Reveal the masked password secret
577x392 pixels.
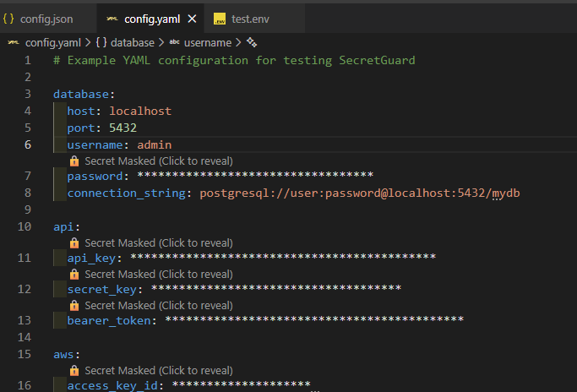[x=159, y=161]
